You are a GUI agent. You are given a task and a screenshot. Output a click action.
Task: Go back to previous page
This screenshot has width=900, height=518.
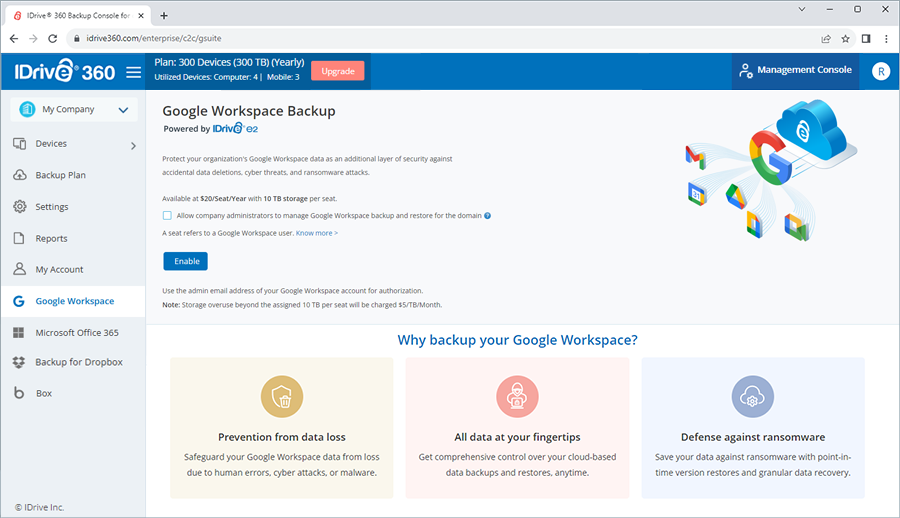coord(14,38)
